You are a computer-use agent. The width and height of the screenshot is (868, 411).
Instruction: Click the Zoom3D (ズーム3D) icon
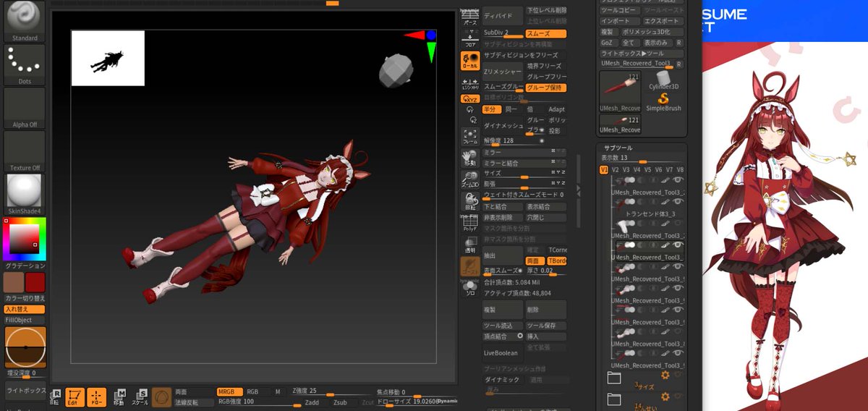(x=470, y=179)
